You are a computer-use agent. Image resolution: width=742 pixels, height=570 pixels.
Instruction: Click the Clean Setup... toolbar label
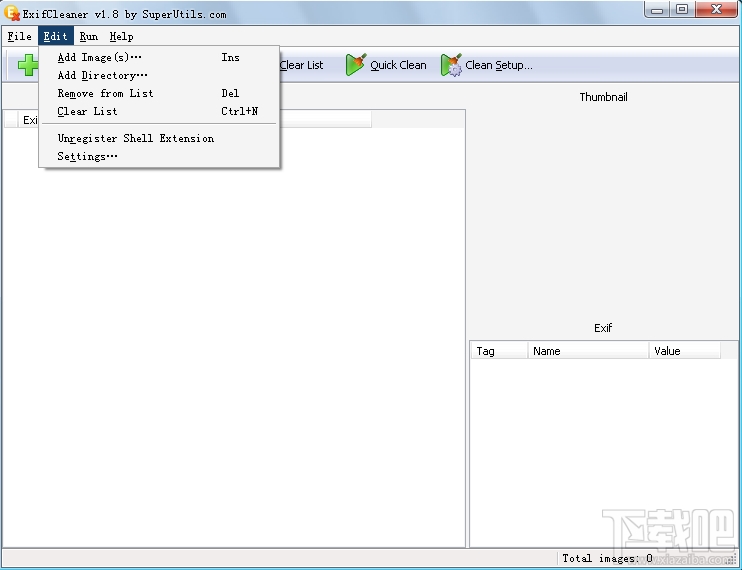tap(499, 65)
